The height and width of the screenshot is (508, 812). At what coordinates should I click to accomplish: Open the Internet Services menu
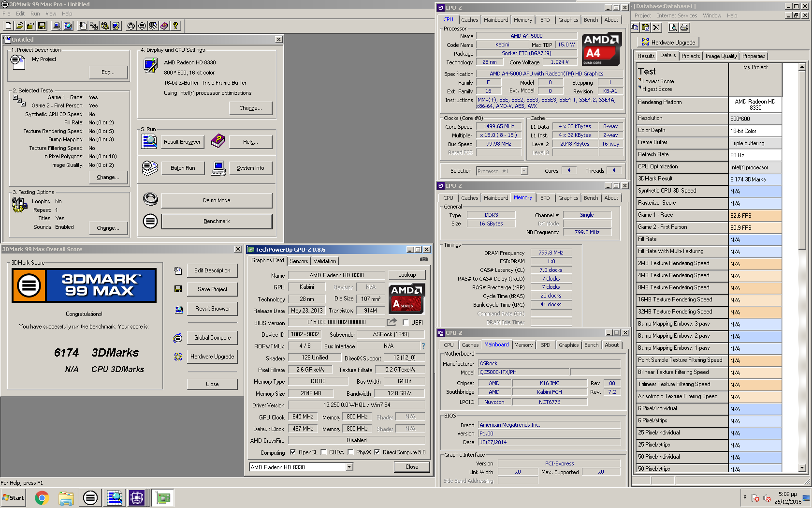pyautogui.click(x=677, y=15)
